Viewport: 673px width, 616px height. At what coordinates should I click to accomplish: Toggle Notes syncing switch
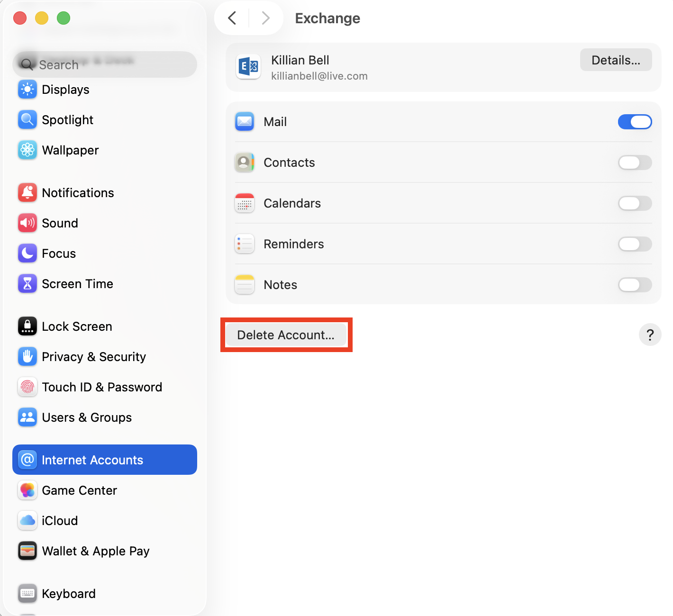635,285
